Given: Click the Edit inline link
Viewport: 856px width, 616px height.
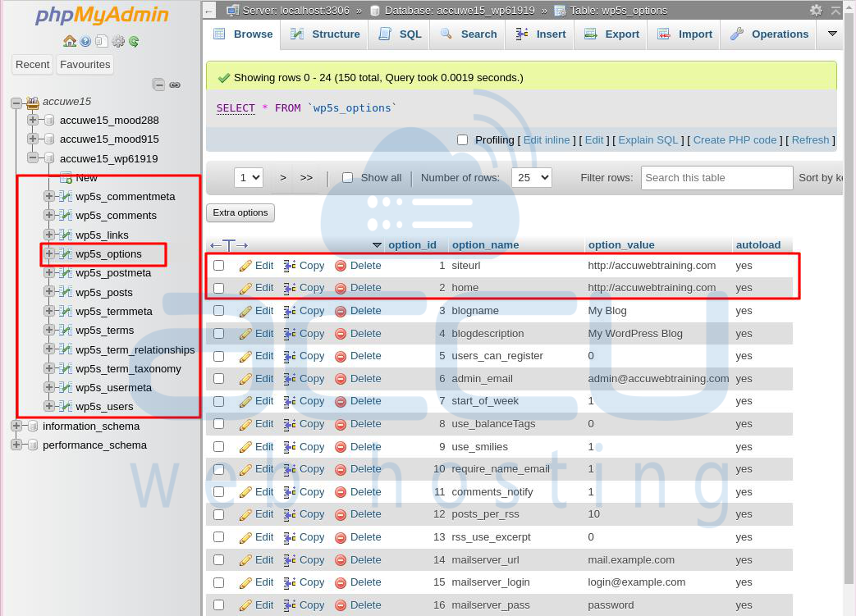Looking at the screenshot, I should (547, 139).
